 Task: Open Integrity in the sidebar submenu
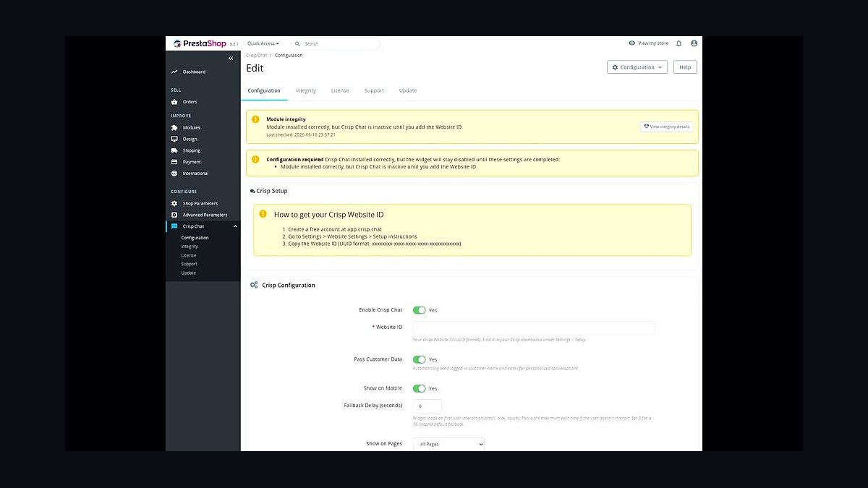[x=190, y=247]
